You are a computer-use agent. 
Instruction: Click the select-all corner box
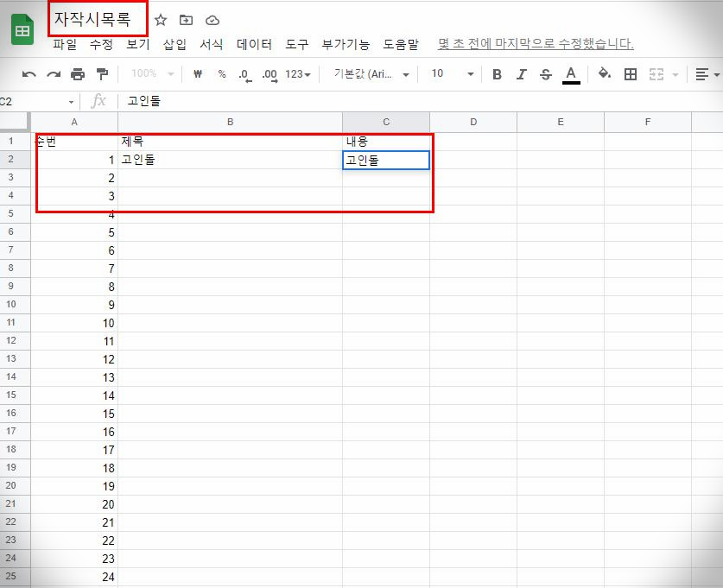[x=16, y=122]
